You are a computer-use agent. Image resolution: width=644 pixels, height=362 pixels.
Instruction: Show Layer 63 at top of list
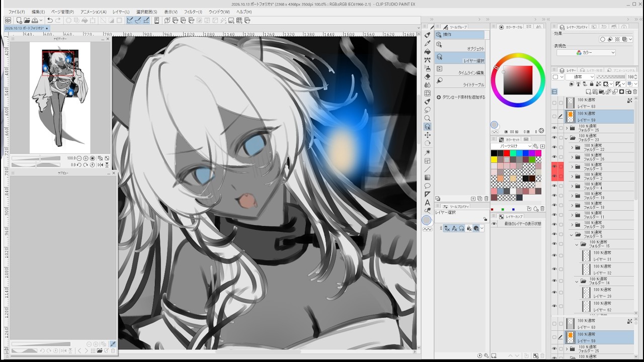coord(554,103)
